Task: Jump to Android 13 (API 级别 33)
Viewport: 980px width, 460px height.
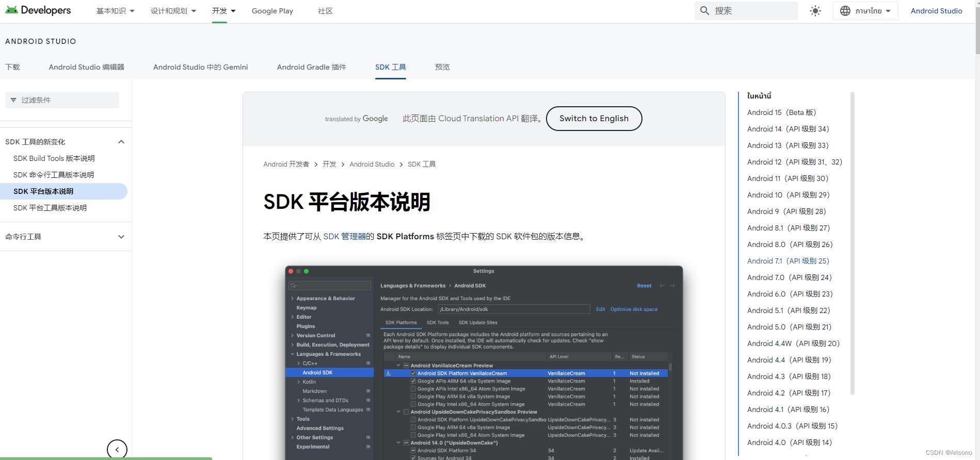Action: [788, 145]
